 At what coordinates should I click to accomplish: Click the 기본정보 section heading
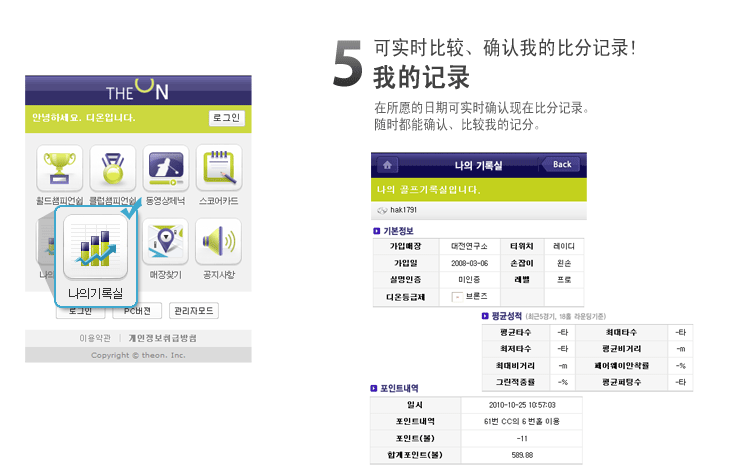point(404,231)
